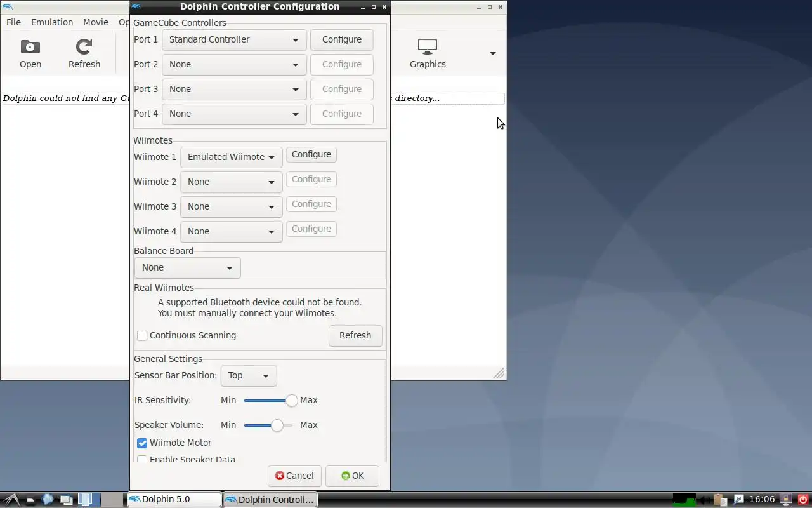Click Configure for Wiimote 1
The image size is (812, 508).
coord(311,154)
